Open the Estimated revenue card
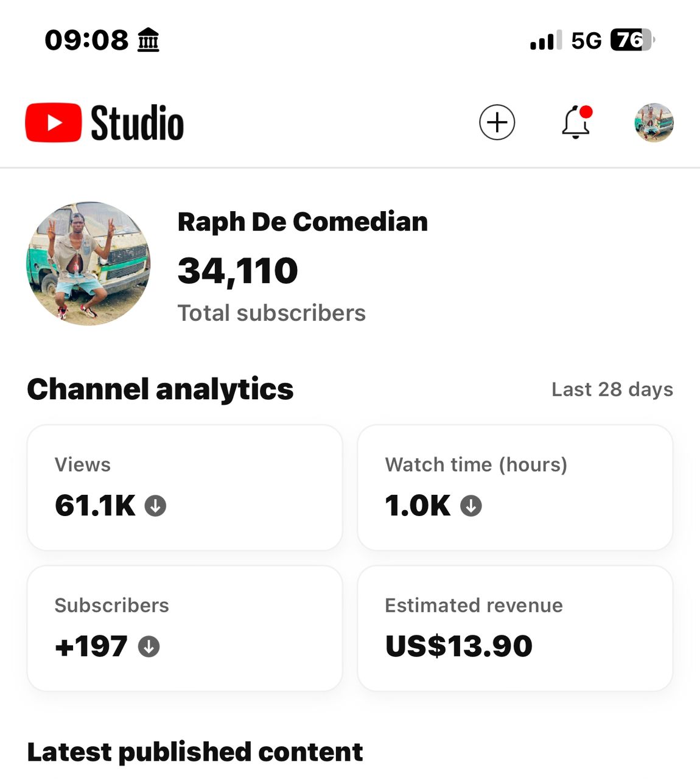 pyautogui.click(x=515, y=628)
